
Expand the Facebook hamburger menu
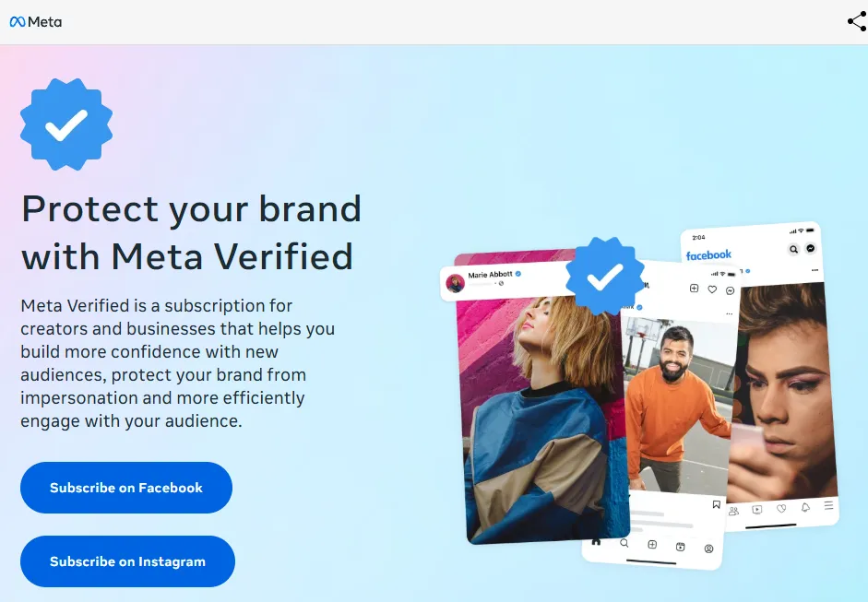(x=827, y=506)
